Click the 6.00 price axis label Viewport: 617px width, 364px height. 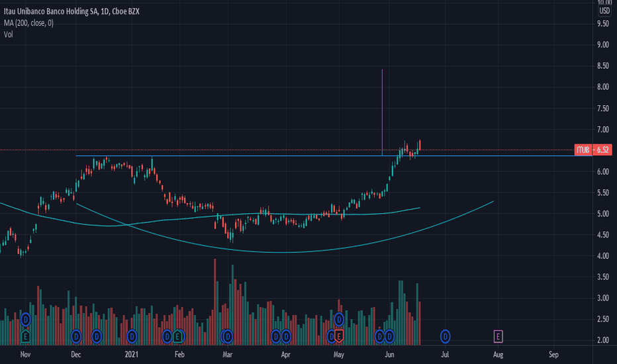click(x=603, y=171)
